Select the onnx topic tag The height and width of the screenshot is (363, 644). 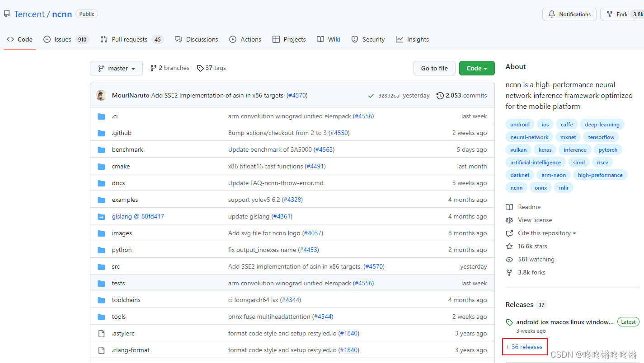click(541, 188)
